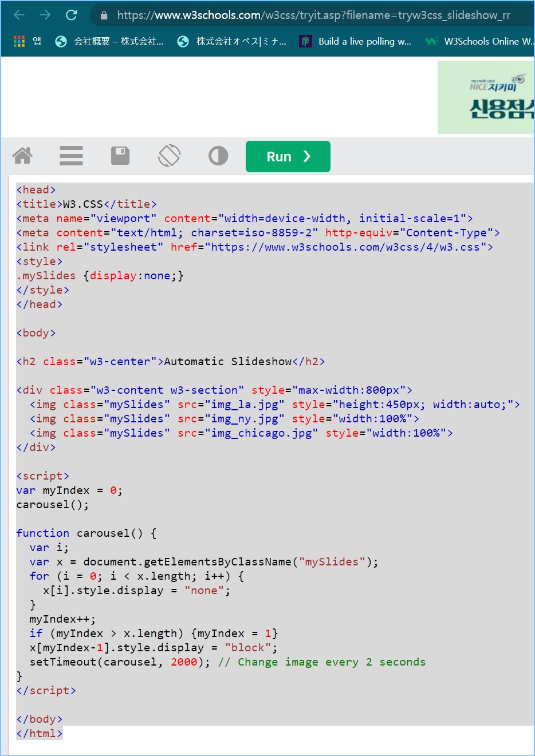The image size is (535, 756).
Task: Open the W3Schools Online bookmark
Action: tap(480, 41)
